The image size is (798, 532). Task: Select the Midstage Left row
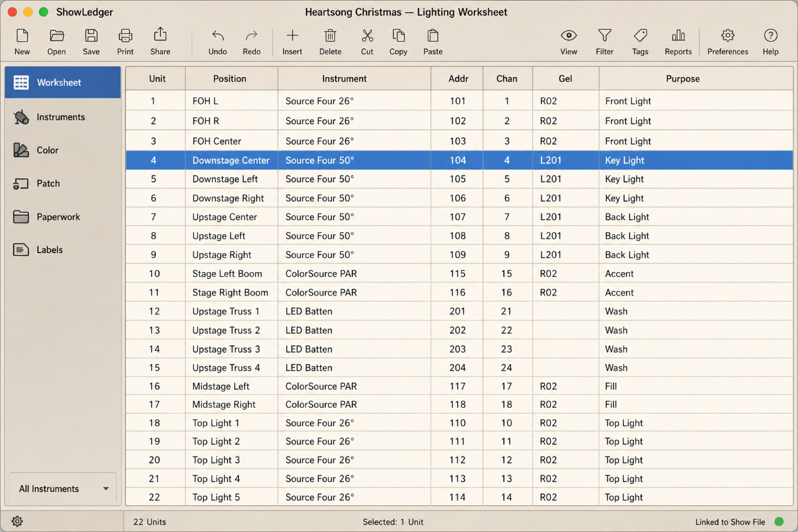click(459, 386)
